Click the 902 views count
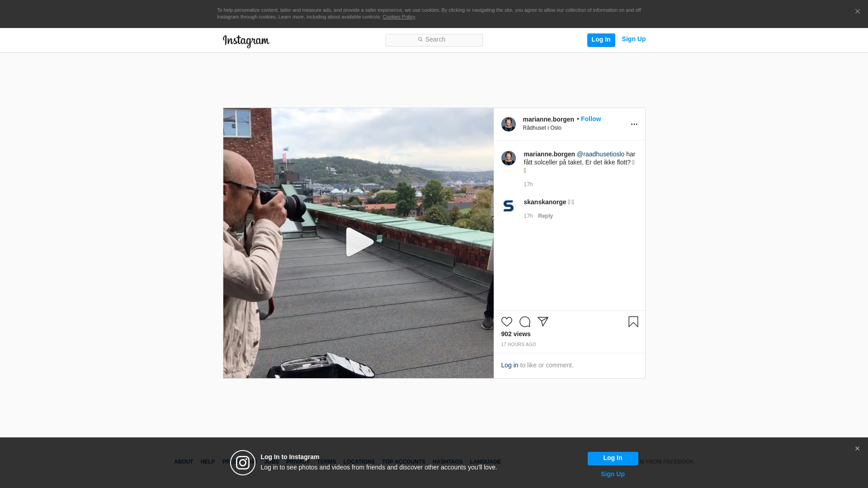Screen dimensions: 868x488 click(x=515, y=334)
